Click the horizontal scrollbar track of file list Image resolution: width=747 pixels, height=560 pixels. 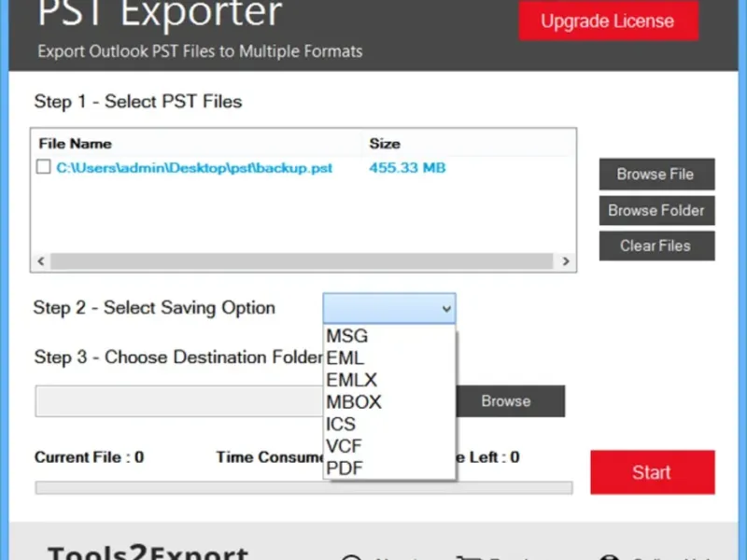pos(302,261)
